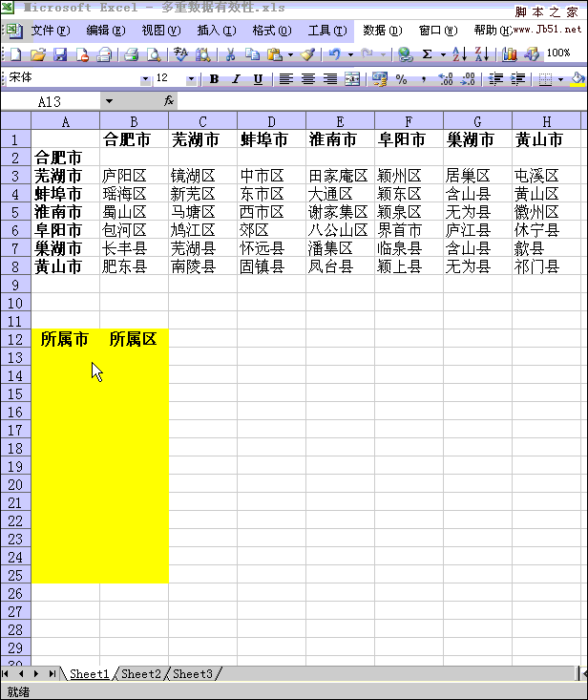
Task: Select row 9 header
Action: click(x=15, y=285)
